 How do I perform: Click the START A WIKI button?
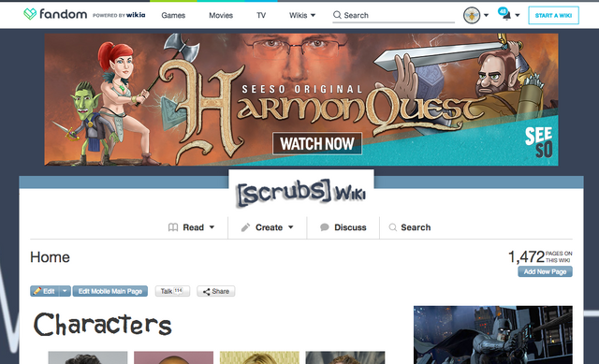(553, 15)
